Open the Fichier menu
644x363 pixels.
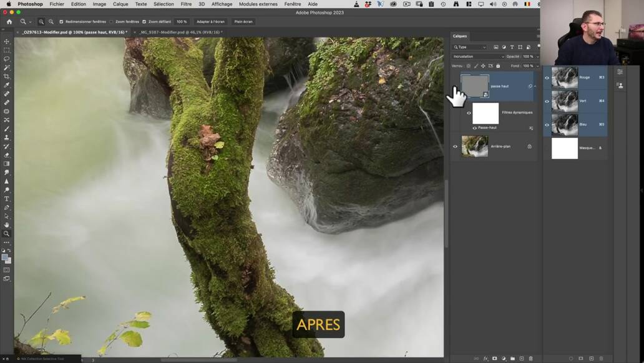point(57,4)
